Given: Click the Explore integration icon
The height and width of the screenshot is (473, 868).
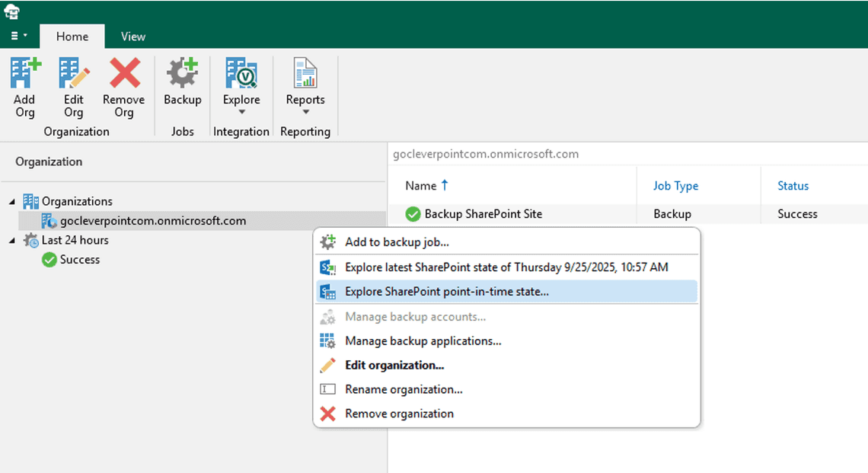Looking at the screenshot, I should (241, 76).
